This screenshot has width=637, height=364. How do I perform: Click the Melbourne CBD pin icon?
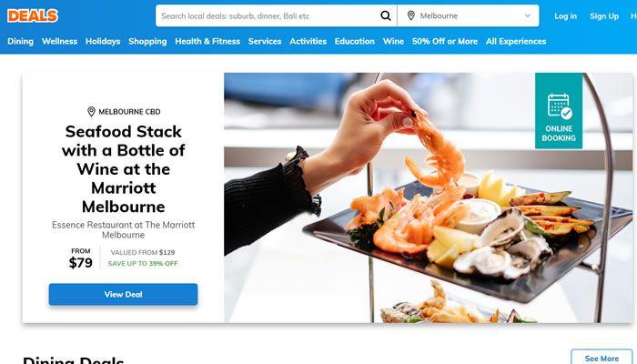[91, 111]
